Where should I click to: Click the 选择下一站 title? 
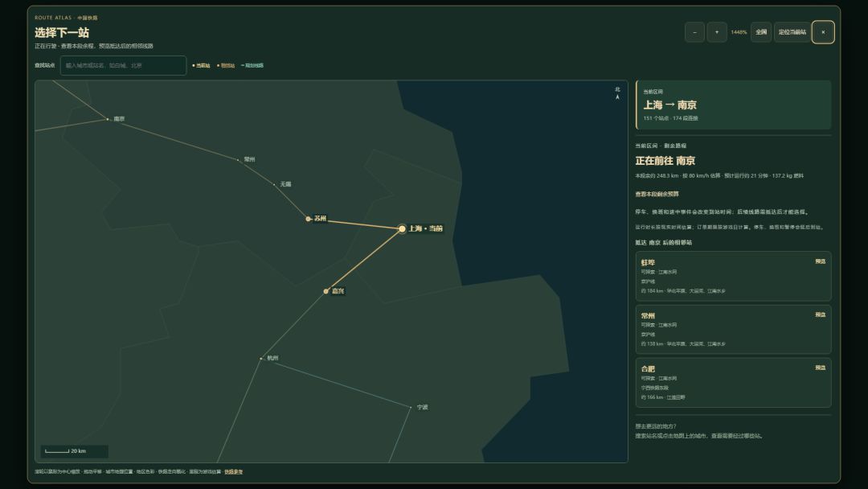[x=61, y=33]
